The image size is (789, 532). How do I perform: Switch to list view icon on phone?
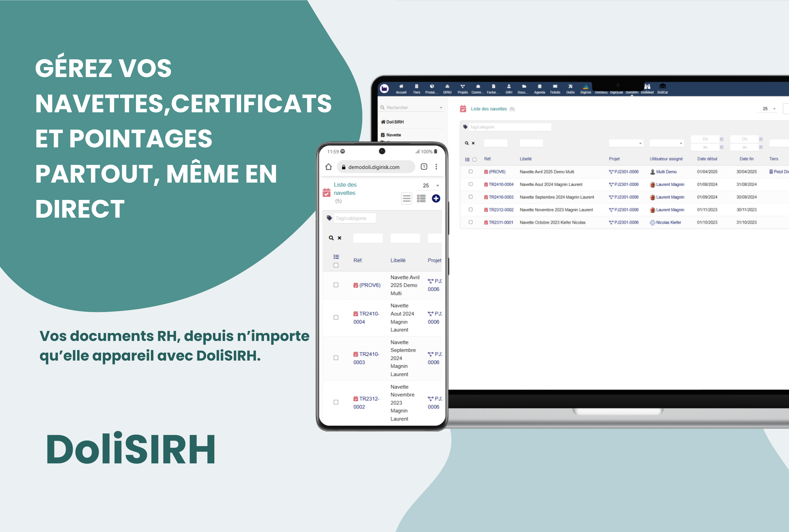coord(406,198)
